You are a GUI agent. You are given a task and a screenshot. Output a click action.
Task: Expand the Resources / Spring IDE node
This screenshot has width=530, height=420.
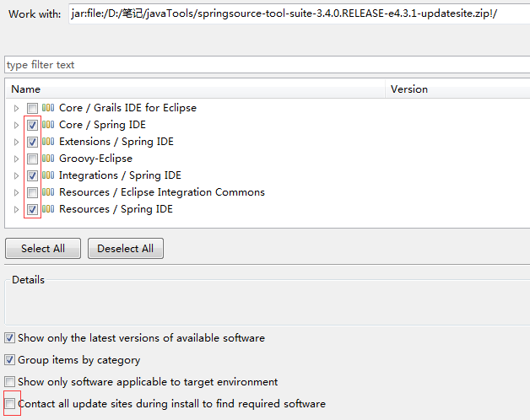coord(16,209)
